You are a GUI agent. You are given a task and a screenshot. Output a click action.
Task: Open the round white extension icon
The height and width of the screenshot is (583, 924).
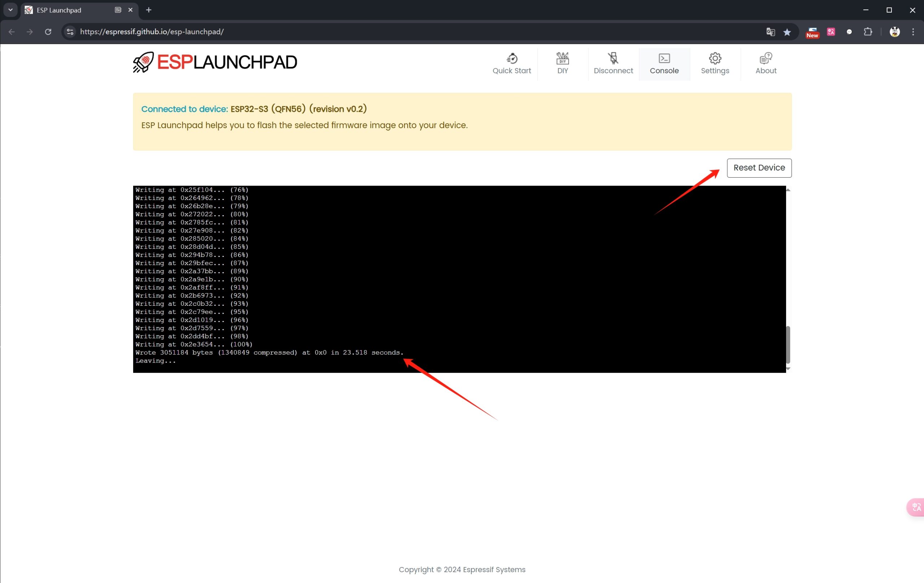point(849,32)
